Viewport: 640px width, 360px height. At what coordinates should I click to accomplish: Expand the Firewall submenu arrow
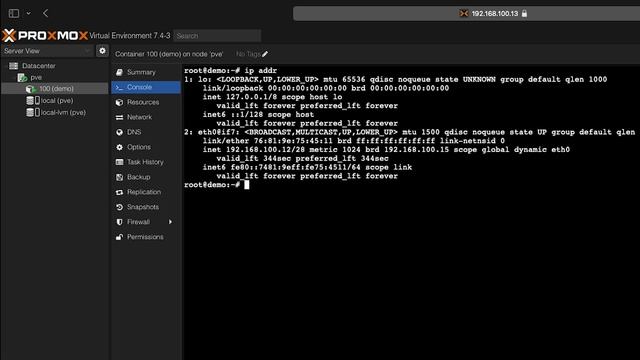[170, 222]
